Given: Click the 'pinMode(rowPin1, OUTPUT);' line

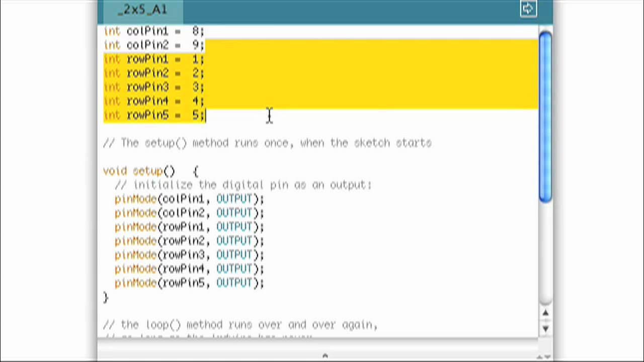Looking at the screenshot, I should [x=189, y=227].
